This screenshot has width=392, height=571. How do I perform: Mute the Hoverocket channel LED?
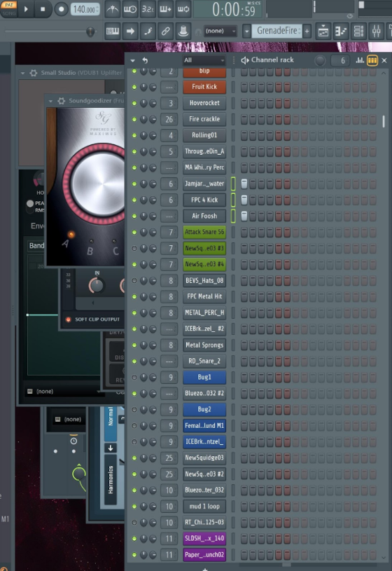point(134,103)
